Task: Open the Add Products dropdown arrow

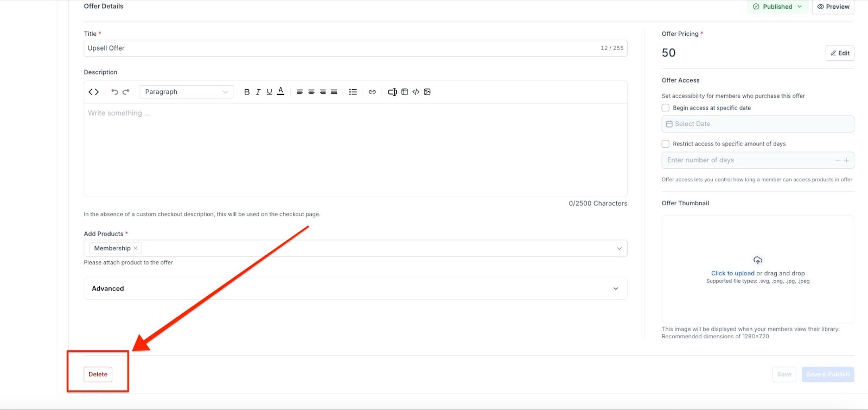Action: (x=619, y=248)
